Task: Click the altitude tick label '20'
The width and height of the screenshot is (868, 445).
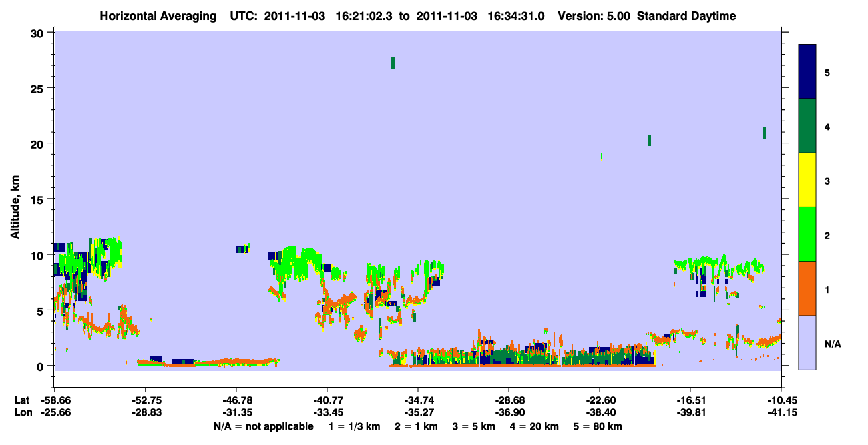Action: (39, 144)
